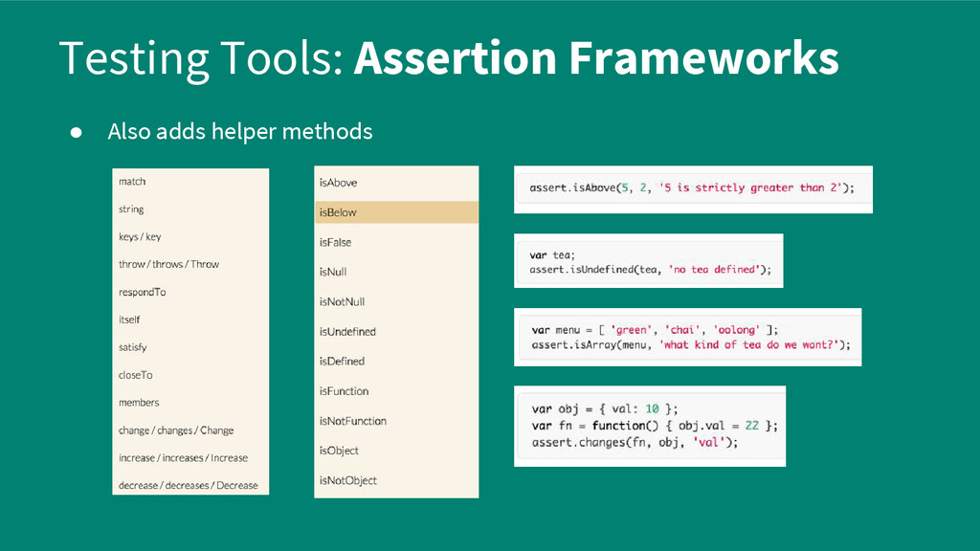980x551 pixels.
Task: Select the 'itself' entry
Action: click(x=129, y=320)
